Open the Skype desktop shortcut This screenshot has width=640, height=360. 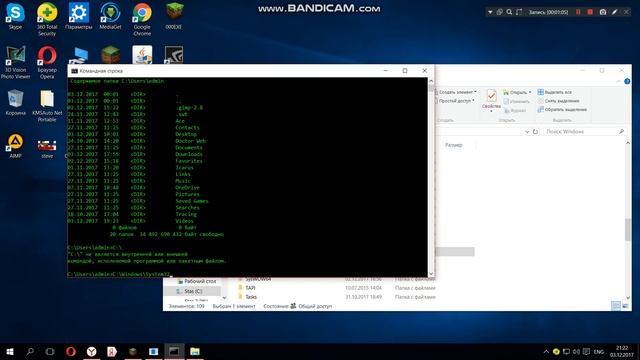(15, 16)
